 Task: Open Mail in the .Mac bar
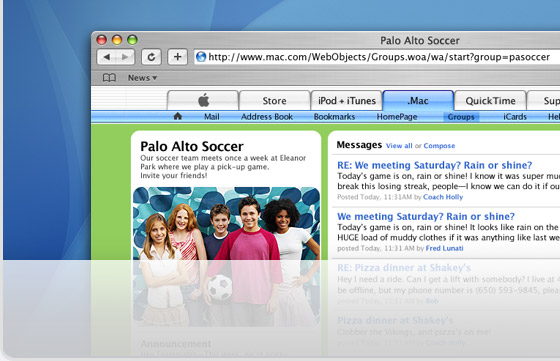pyautogui.click(x=212, y=117)
